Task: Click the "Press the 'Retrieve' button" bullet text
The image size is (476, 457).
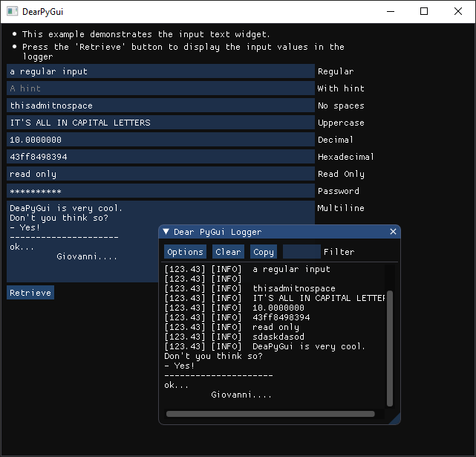Action: 183,51
